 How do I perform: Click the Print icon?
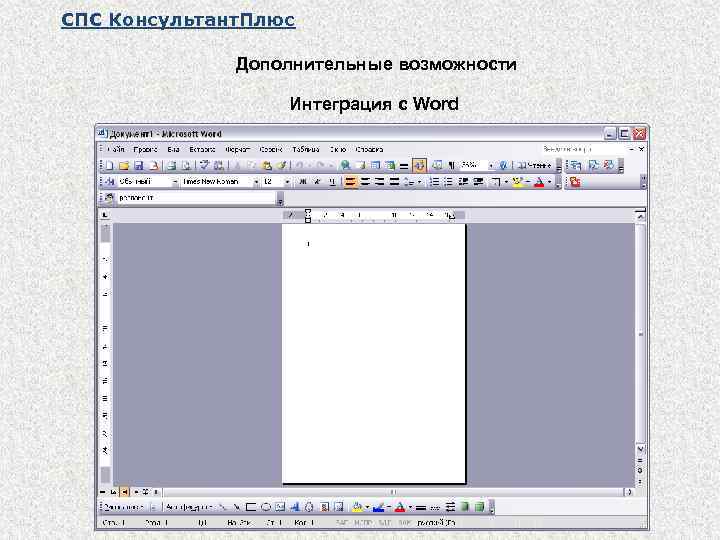(x=172, y=166)
